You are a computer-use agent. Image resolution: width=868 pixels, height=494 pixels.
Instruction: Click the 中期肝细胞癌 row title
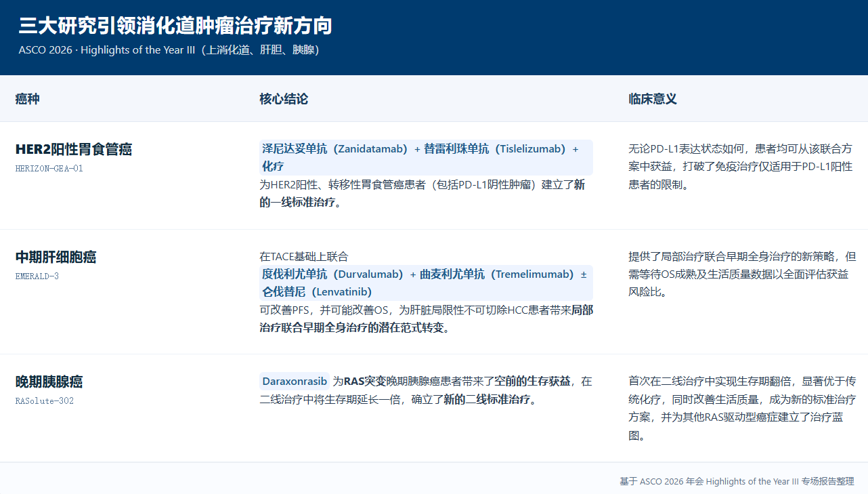pos(56,257)
